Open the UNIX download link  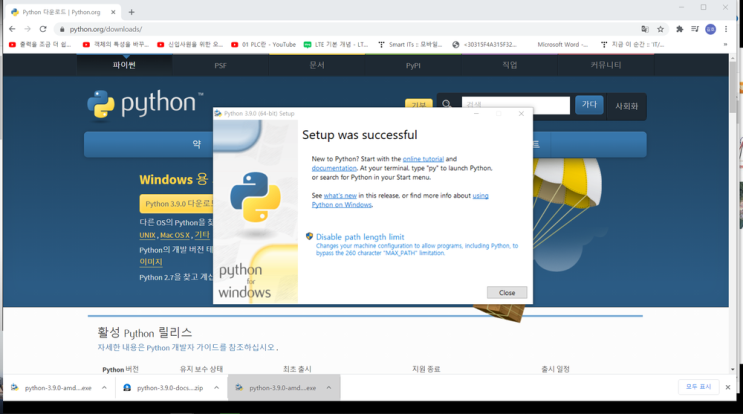click(147, 235)
